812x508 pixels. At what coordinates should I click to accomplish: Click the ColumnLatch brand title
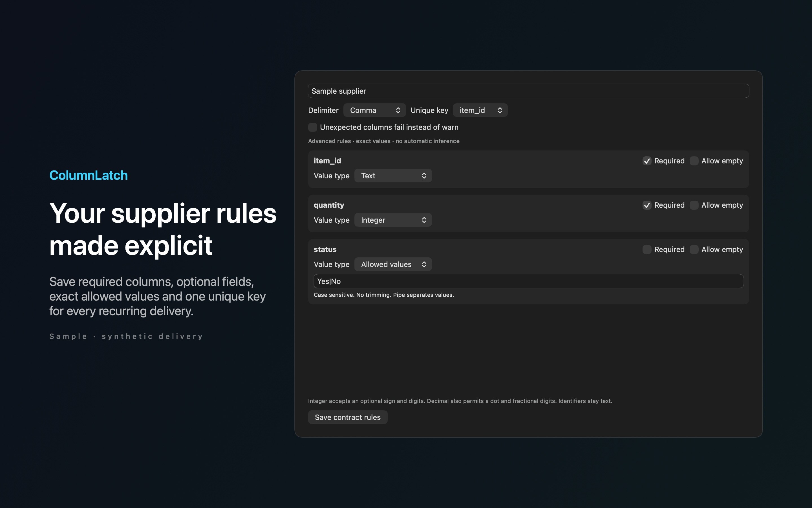click(89, 175)
